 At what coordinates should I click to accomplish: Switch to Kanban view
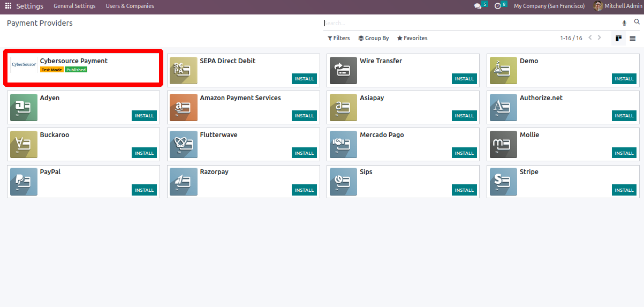click(619, 38)
